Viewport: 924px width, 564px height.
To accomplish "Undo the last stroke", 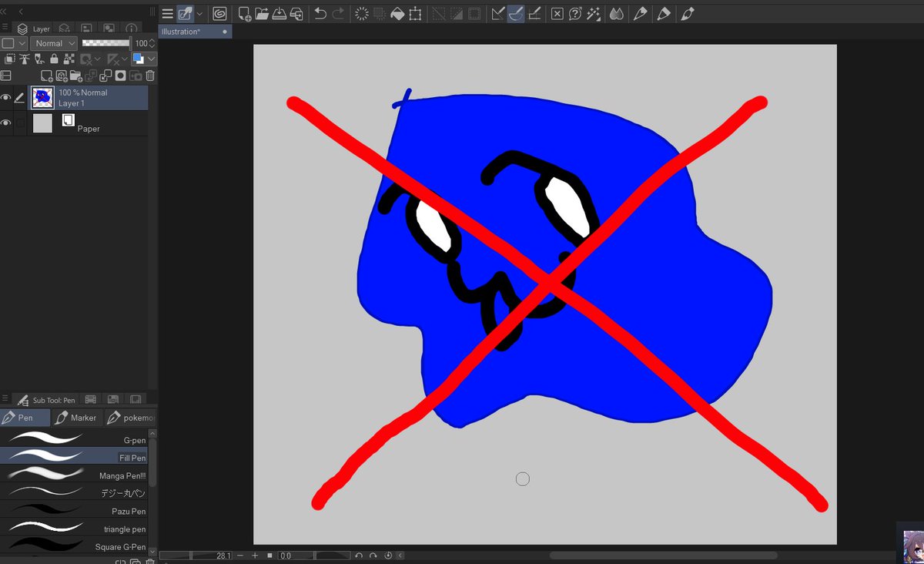I will (x=320, y=13).
